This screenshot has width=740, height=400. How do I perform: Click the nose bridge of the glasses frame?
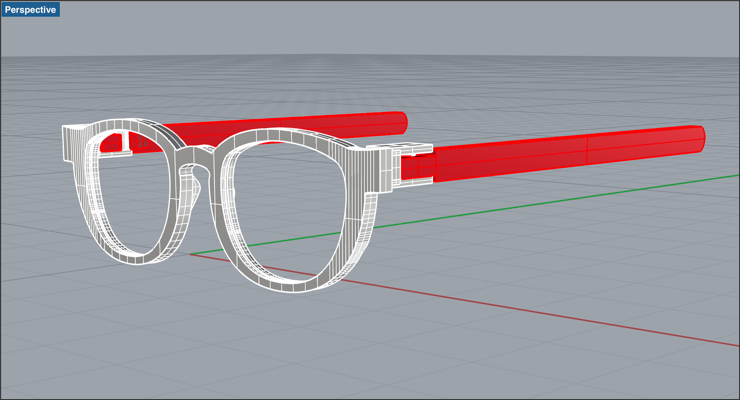[197, 158]
